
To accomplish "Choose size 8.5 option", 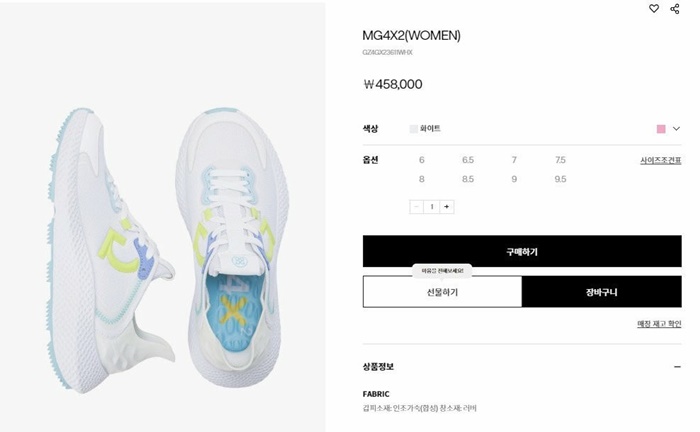I will 467,179.
